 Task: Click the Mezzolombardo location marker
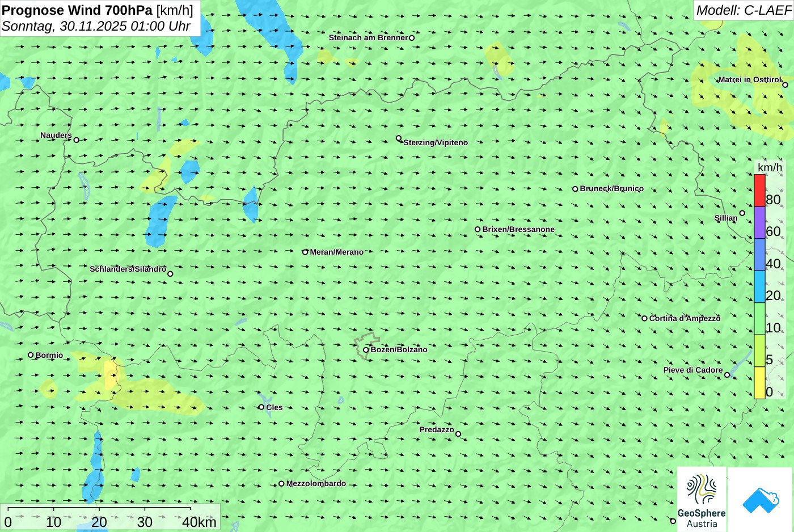click(281, 484)
